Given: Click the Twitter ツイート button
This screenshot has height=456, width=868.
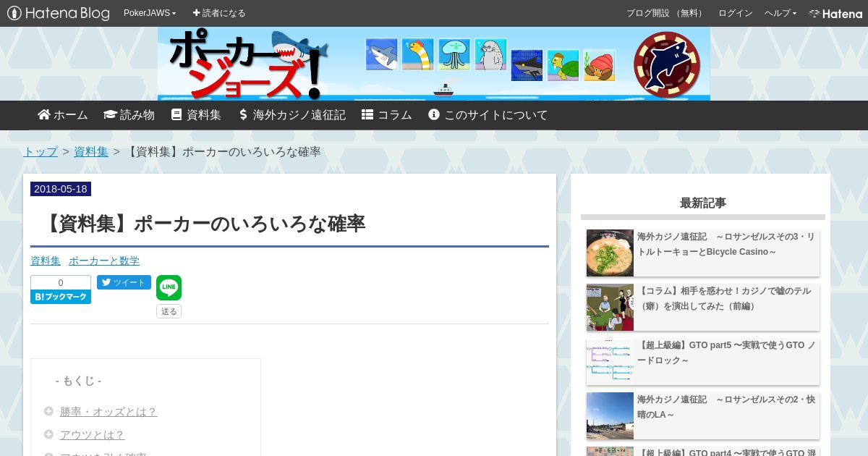Looking at the screenshot, I should [124, 282].
